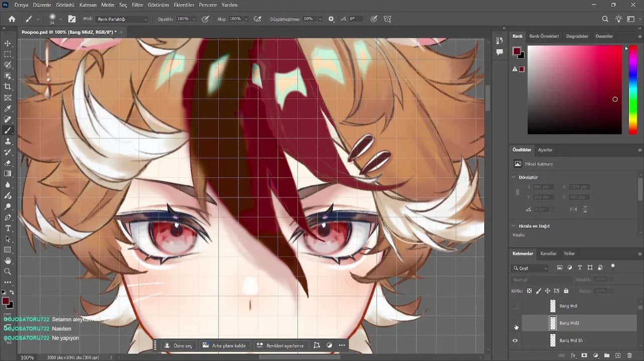Toggle layer filtering switch

point(612,267)
